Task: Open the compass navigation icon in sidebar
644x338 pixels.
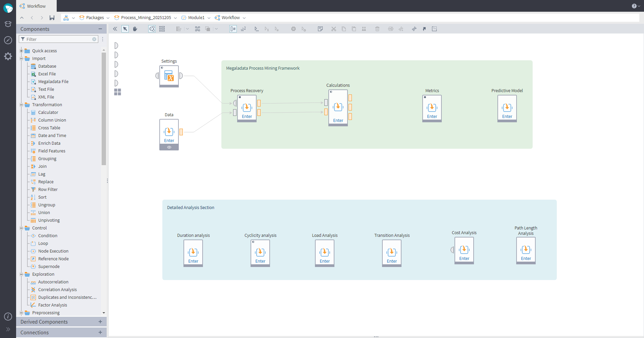Action: tap(8, 40)
